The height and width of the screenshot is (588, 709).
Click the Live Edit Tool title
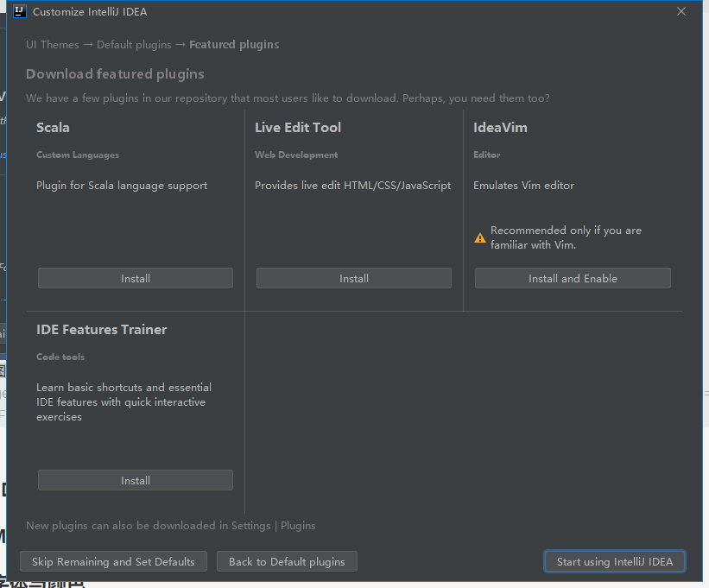point(298,128)
